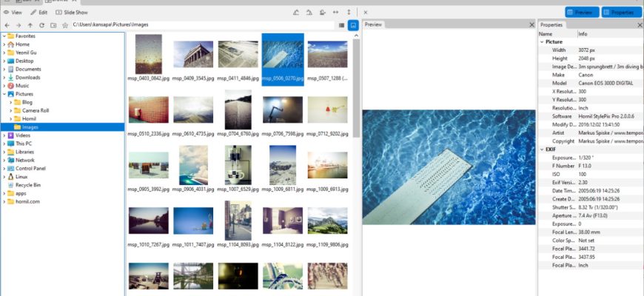Select the Homil folder under Pictures
This screenshot has width=644, height=296.
coord(25,118)
